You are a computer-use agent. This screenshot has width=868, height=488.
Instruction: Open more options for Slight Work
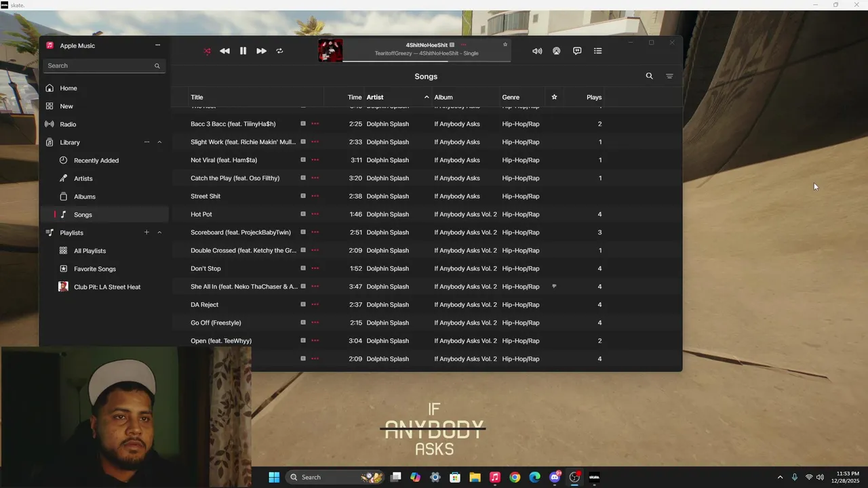tap(315, 142)
